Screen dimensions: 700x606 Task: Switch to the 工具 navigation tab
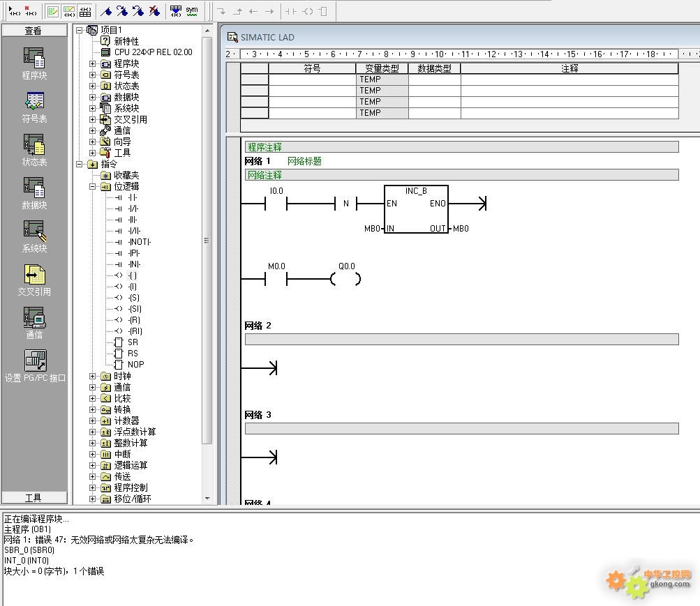[x=34, y=498]
